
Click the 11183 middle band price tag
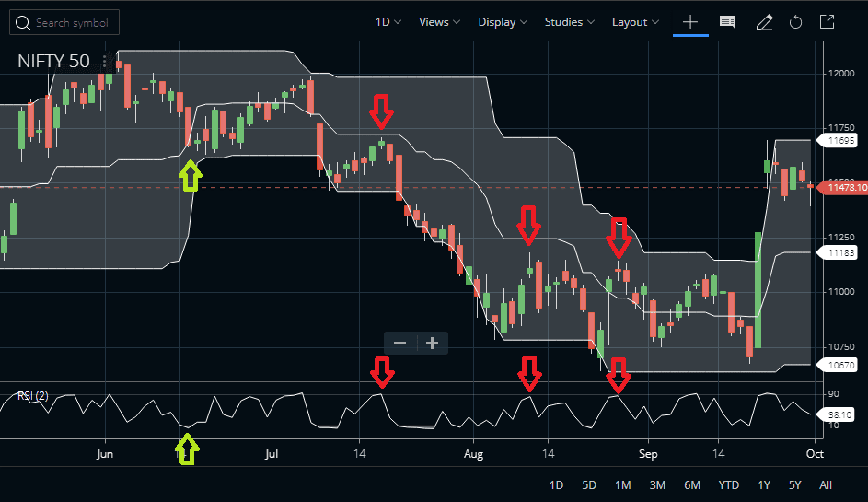[x=839, y=252]
